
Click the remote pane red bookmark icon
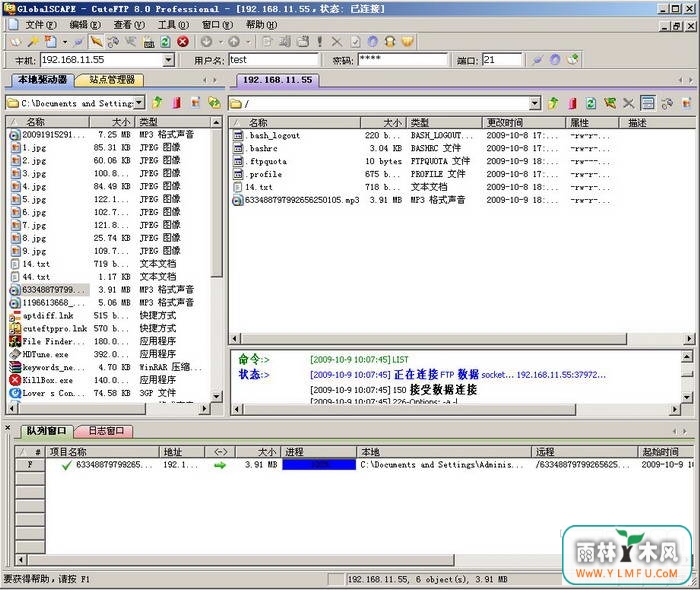[572, 104]
